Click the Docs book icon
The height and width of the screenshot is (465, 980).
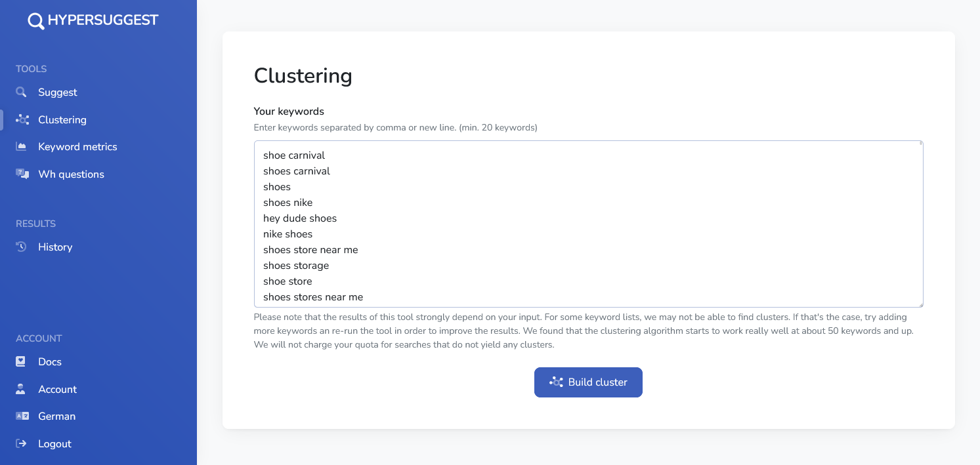(21, 361)
